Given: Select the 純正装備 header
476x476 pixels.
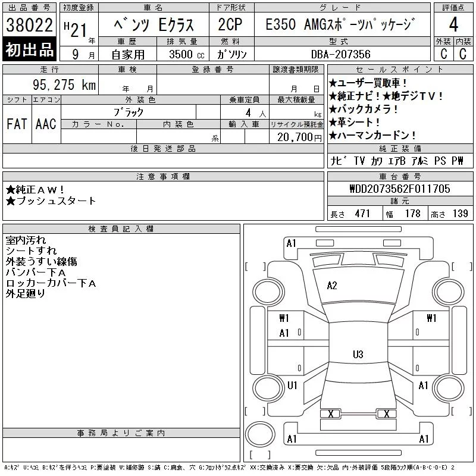Looking at the screenshot, I should (400, 148).
